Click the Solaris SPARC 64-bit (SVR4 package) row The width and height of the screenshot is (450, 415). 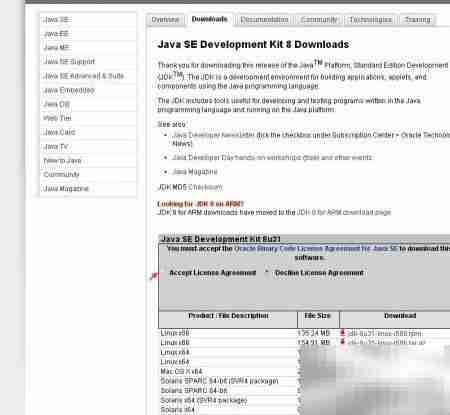[x=304, y=381]
